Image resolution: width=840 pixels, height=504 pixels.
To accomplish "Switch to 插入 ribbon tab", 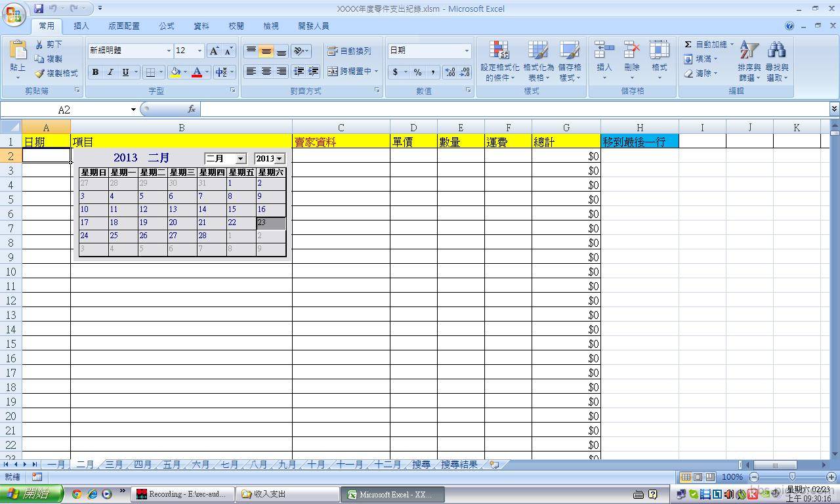I will [81, 26].
